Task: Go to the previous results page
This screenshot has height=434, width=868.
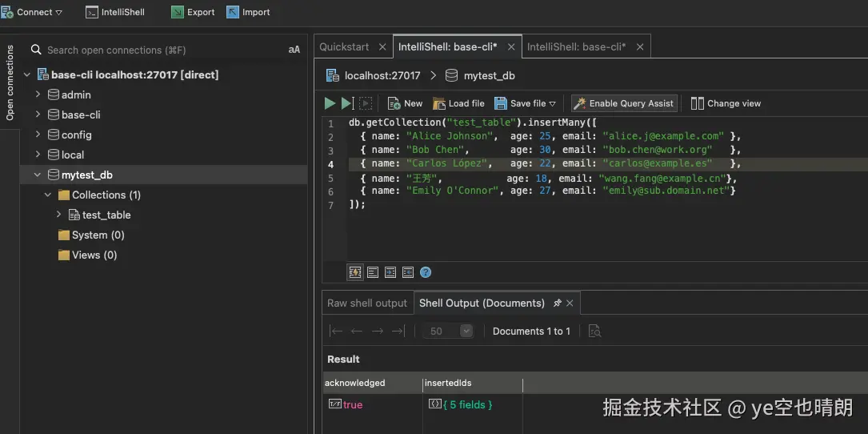Action: click(357, 331)
